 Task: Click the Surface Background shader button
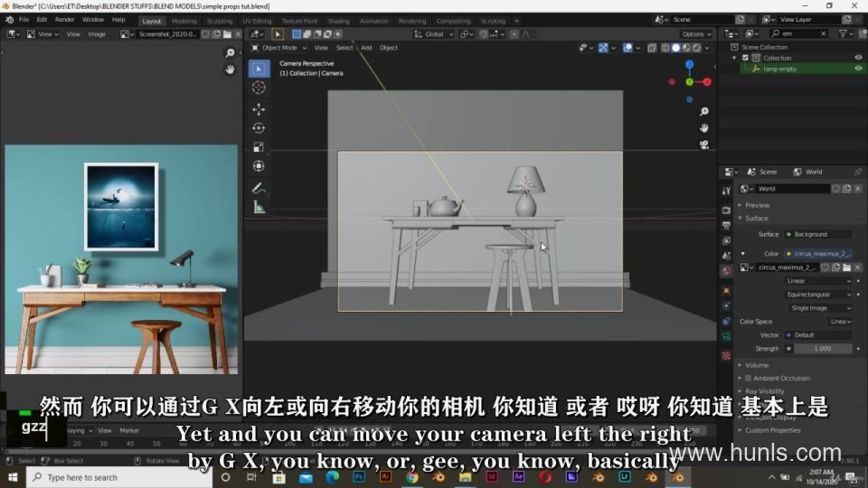[x=818, y=235]
